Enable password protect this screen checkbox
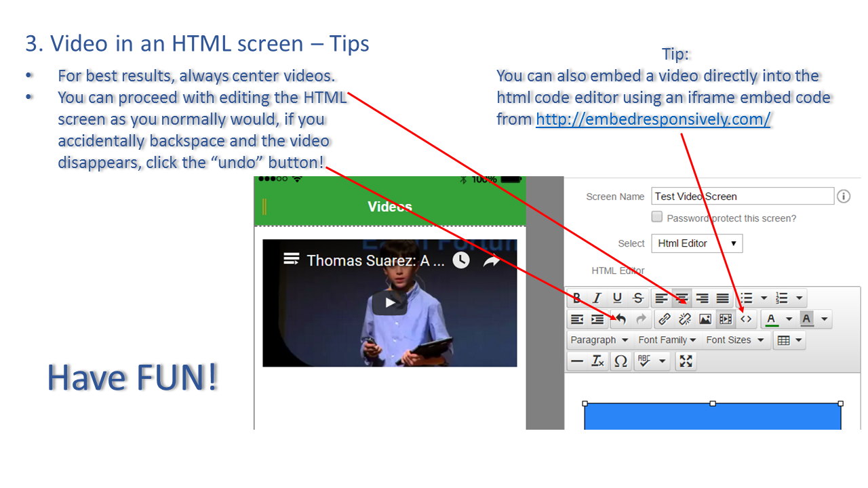Viewport: 868px width, 488px height. tap(656, 217)
